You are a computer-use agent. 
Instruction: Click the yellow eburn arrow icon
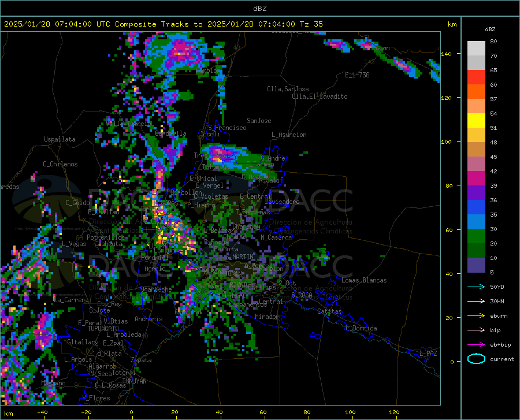coord(476,315)
